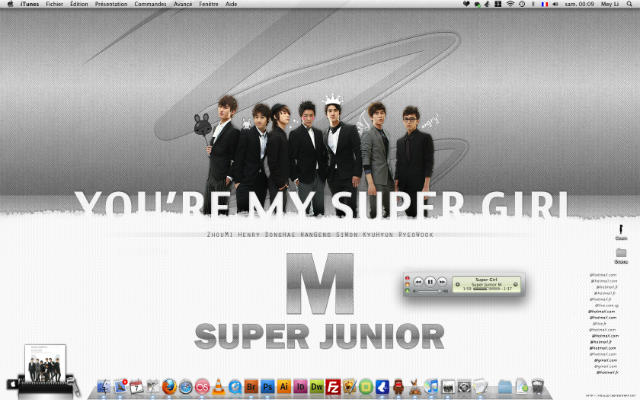Click the album cover thumbnail
640x400 pixels.
[45, 363]
